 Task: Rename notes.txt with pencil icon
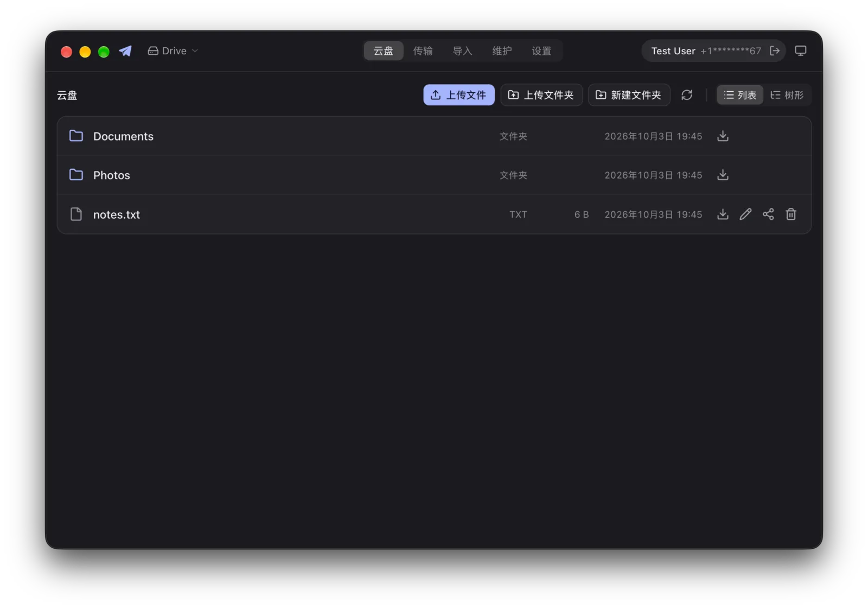tap(745, 214)
